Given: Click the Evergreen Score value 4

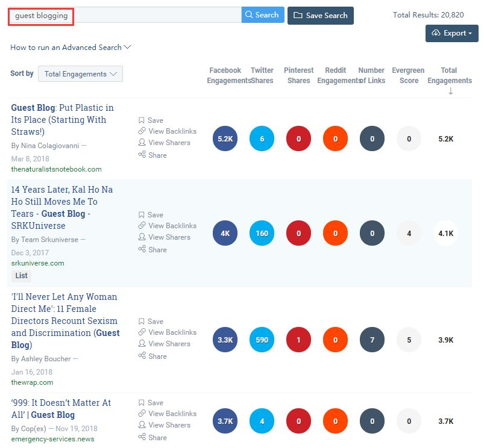Looking at the screenshot, I should (409, 234).
